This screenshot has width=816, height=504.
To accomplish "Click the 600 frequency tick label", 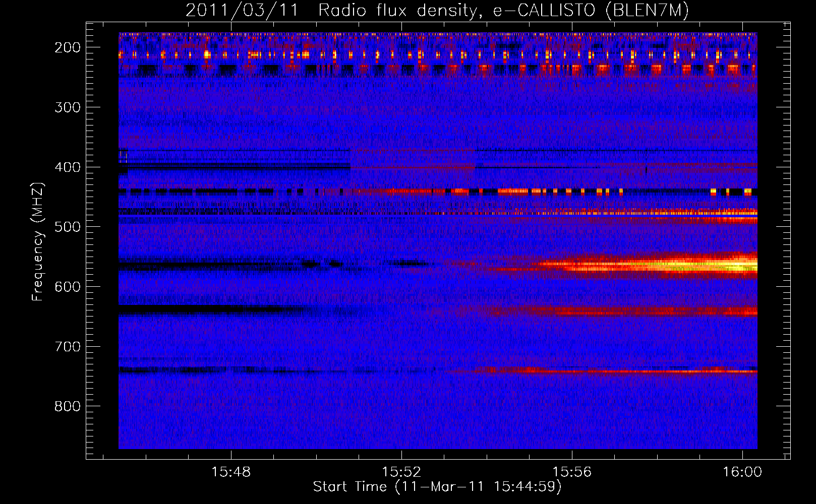I will [68, 287].
